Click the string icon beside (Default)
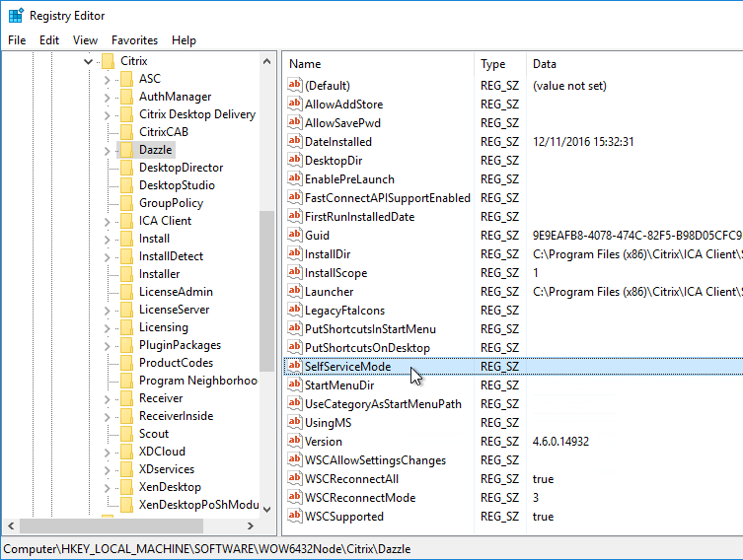 [295, 85]
